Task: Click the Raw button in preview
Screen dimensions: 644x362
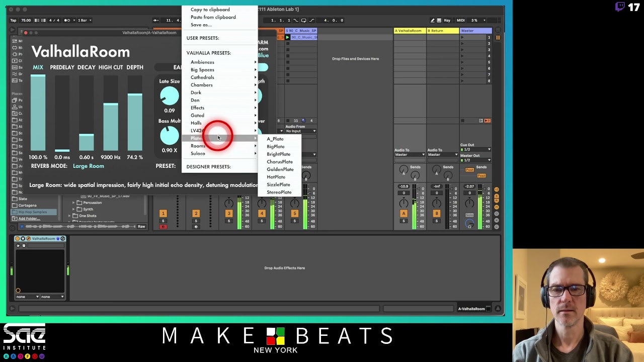Action: [x=141, y=227]
